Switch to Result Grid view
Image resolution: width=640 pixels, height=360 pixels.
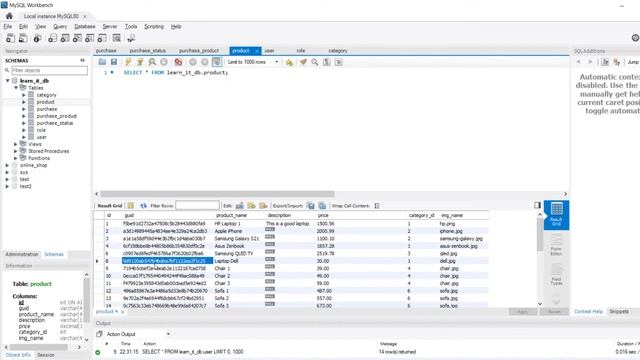pos(556,214)
